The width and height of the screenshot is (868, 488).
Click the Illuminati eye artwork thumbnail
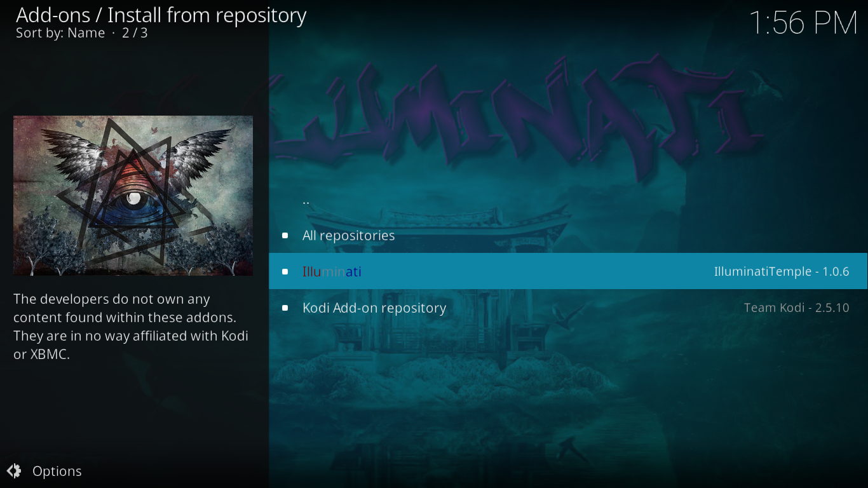133,196
